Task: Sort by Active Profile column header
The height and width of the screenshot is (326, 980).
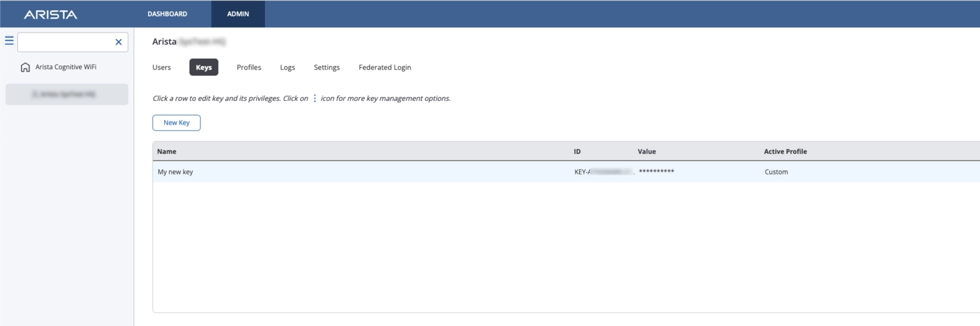Action: (x=785, y=151)
